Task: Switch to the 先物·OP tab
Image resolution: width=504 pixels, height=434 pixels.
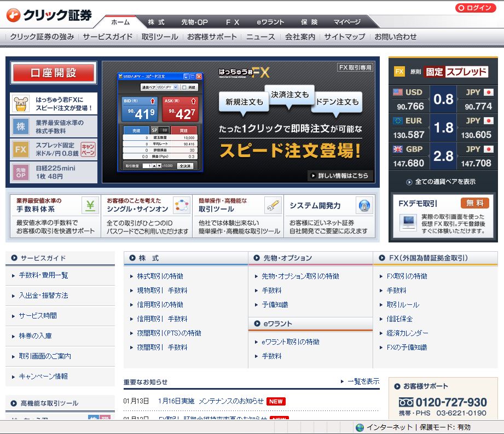Action: (x=194, y=22)
